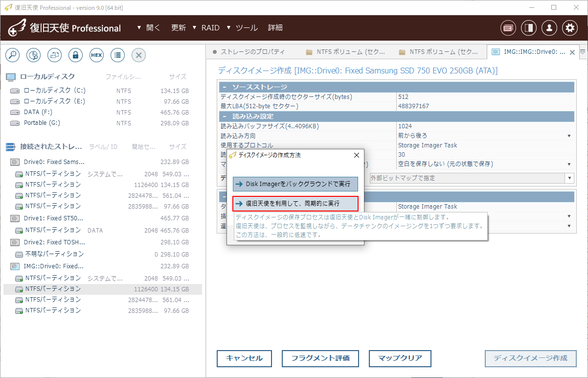The height and width of the screenshot is (378, 588).
Task: Open the 外部ビットマップで指定 combo box
Action: 472,178
